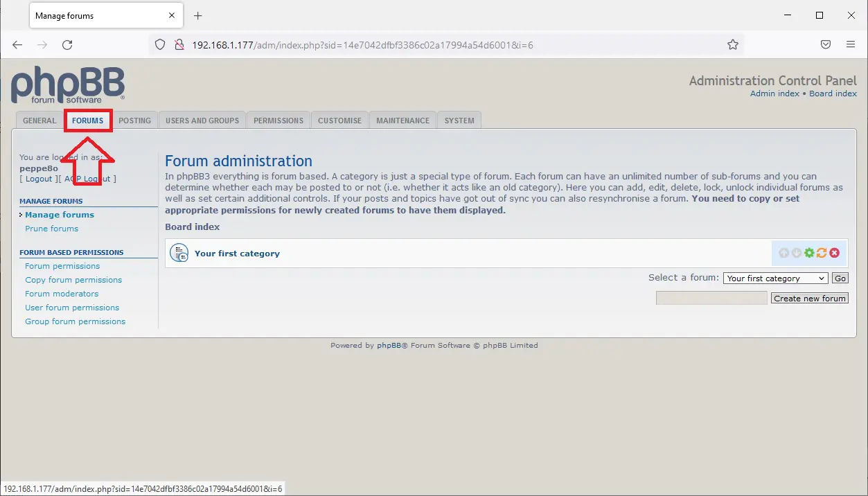Open the Maintenance tab
This screenshot has height=496, width=868.
coord(403,121)
